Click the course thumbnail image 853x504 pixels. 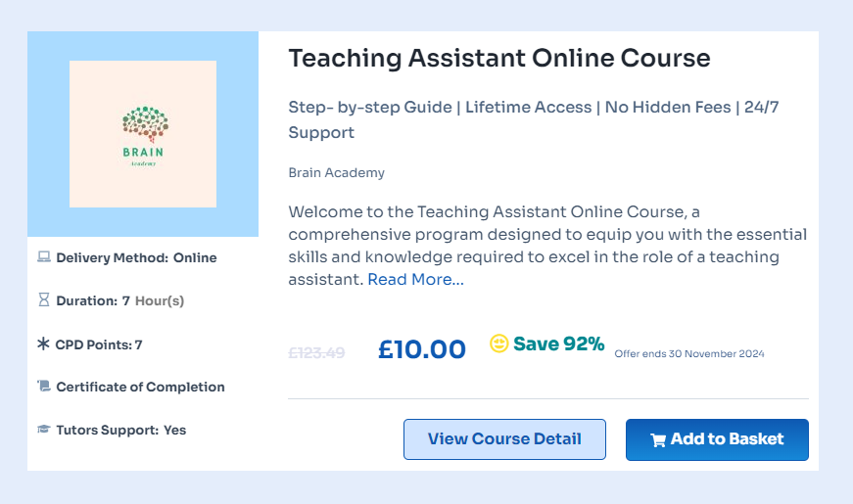[x=143, y=134]
